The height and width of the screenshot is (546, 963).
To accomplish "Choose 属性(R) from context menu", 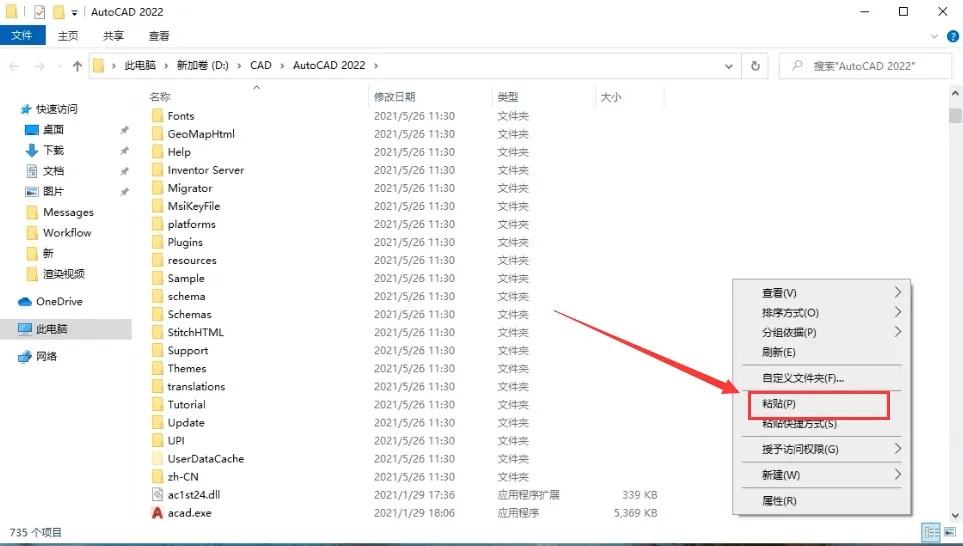I will point(822,501).
